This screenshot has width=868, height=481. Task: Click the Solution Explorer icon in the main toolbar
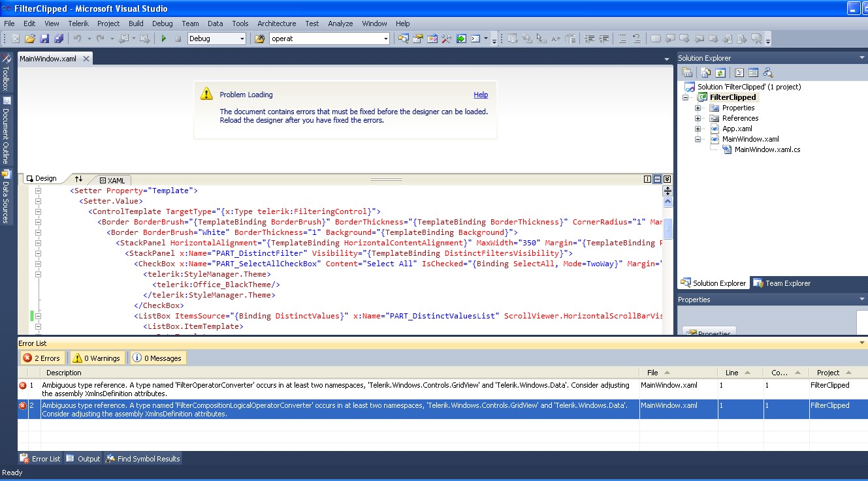pos(404,39)
